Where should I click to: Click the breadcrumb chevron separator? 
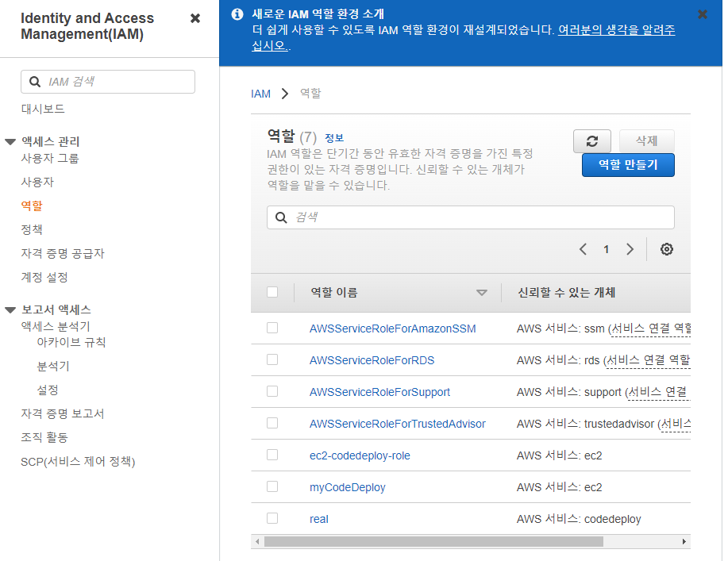(285, 94)
